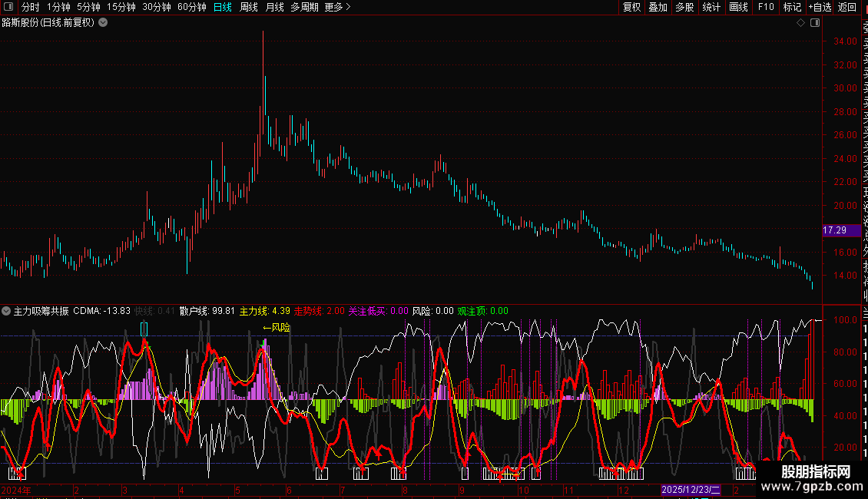Click the 标记 mark button
Viewport: 868px width, 499px height.
point(792,7)
